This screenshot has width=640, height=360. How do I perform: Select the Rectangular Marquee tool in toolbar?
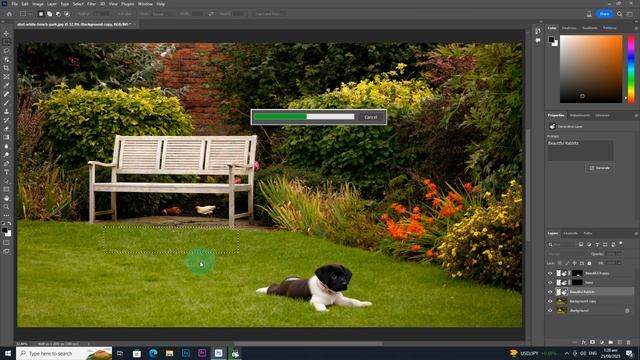pyautogui.click(x=6, y=42)
